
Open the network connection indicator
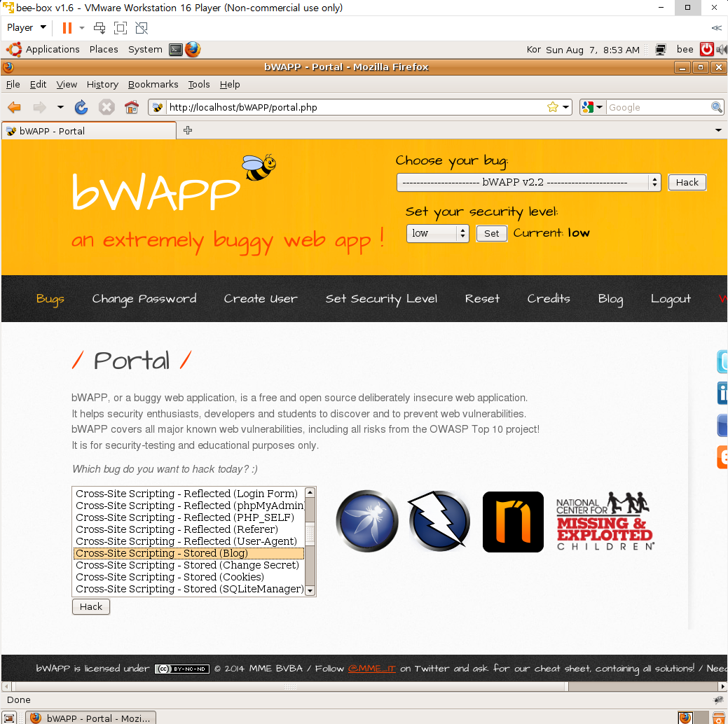660,50
